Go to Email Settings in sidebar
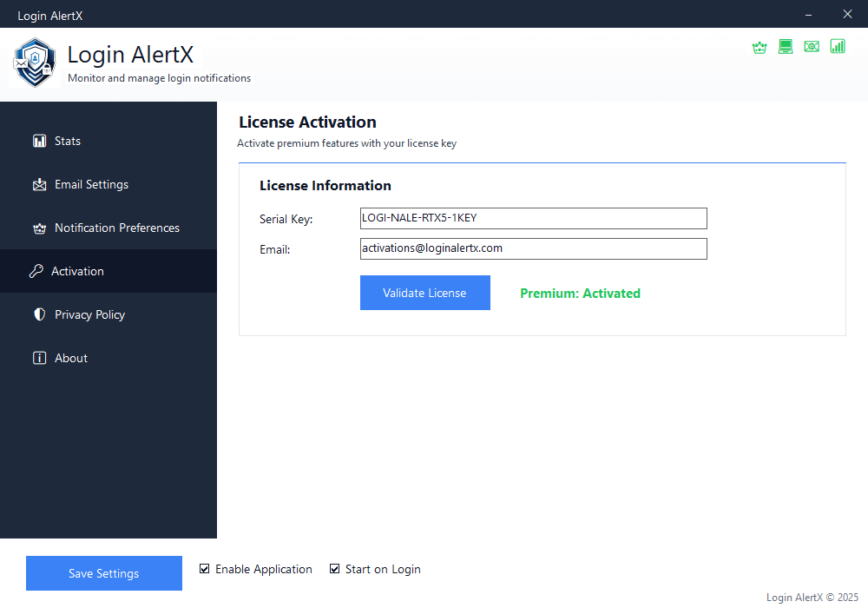This screenshot has width=868, height=608. 108,184
